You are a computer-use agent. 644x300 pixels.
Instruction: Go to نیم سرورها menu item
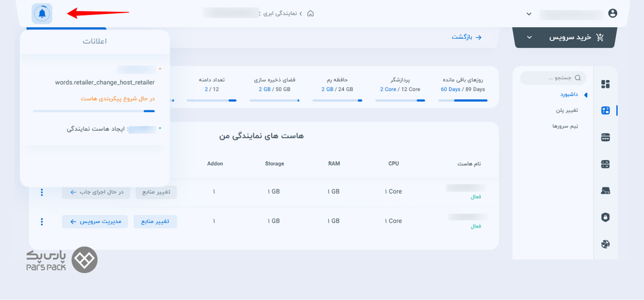(565, 126)
